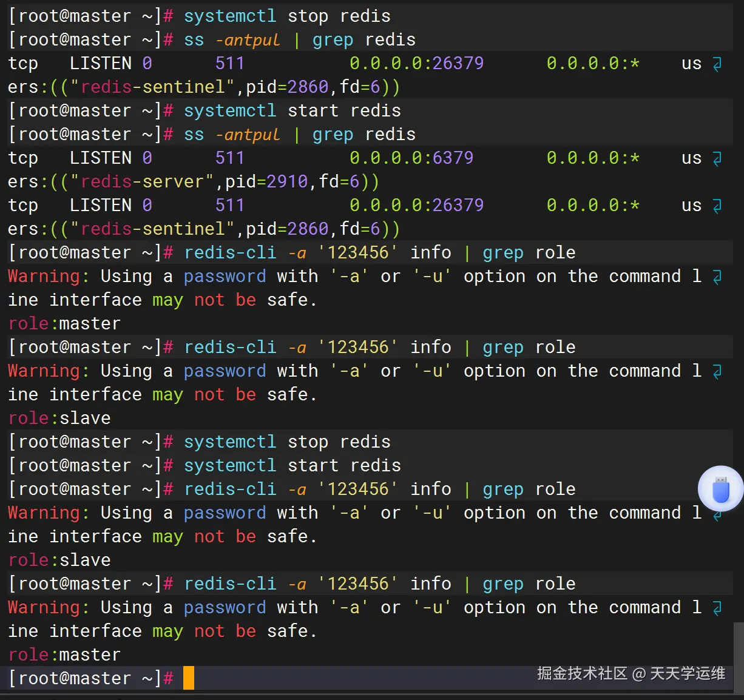Image resolution: width=744 pixels, height=700 pixels.
Task: Click the floating blue USB-shaped icon
Action: (720, 489)
